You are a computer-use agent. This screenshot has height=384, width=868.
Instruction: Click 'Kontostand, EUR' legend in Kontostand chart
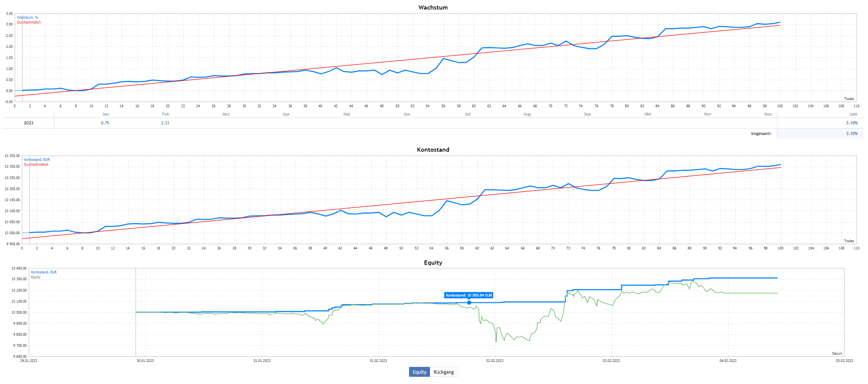[x=37, y=160]
